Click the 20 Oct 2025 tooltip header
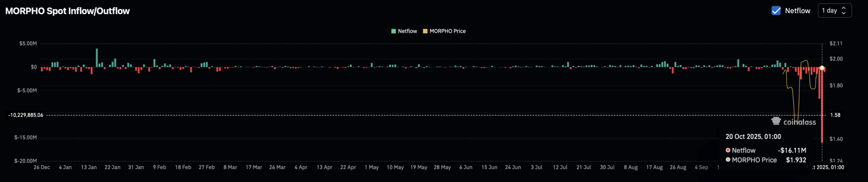This screenshot has height=182, width=868. click(x=753, y=137)
